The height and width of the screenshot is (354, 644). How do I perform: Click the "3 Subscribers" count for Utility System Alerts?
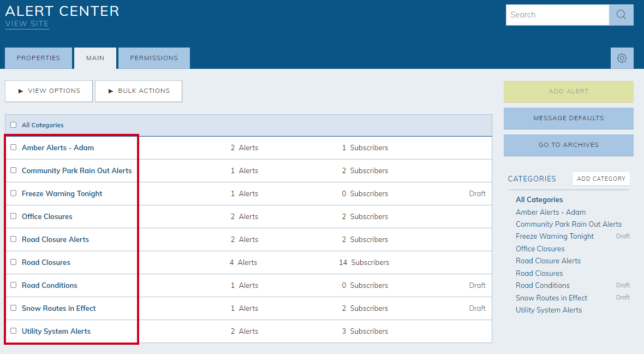[365, 332]
